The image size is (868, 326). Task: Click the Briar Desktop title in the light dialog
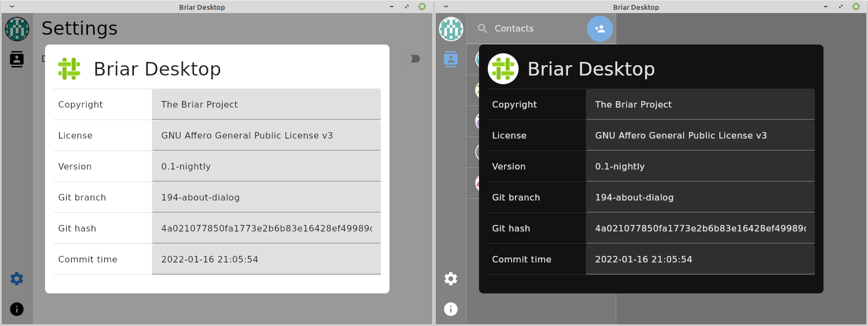click(x=157, y=69)
